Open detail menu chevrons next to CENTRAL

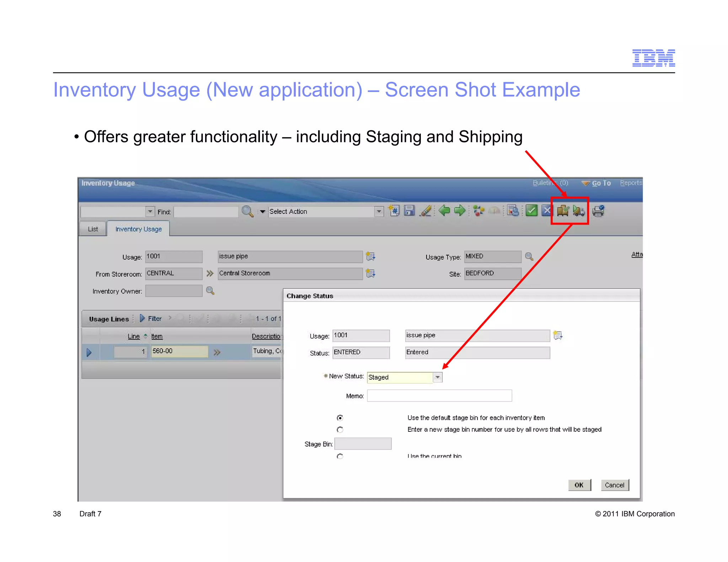tap(210, 273)
